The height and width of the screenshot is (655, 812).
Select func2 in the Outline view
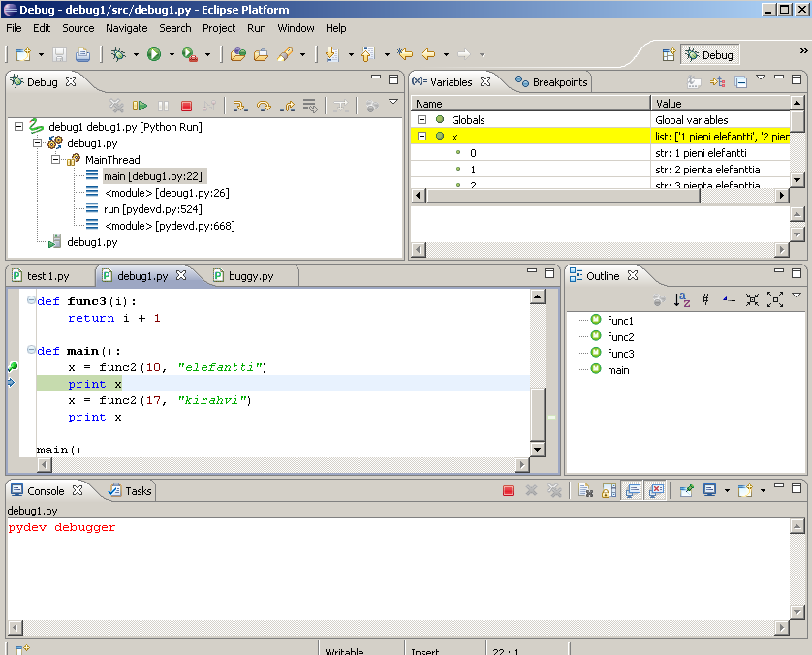pyautogui.click(x=620, y=336)
